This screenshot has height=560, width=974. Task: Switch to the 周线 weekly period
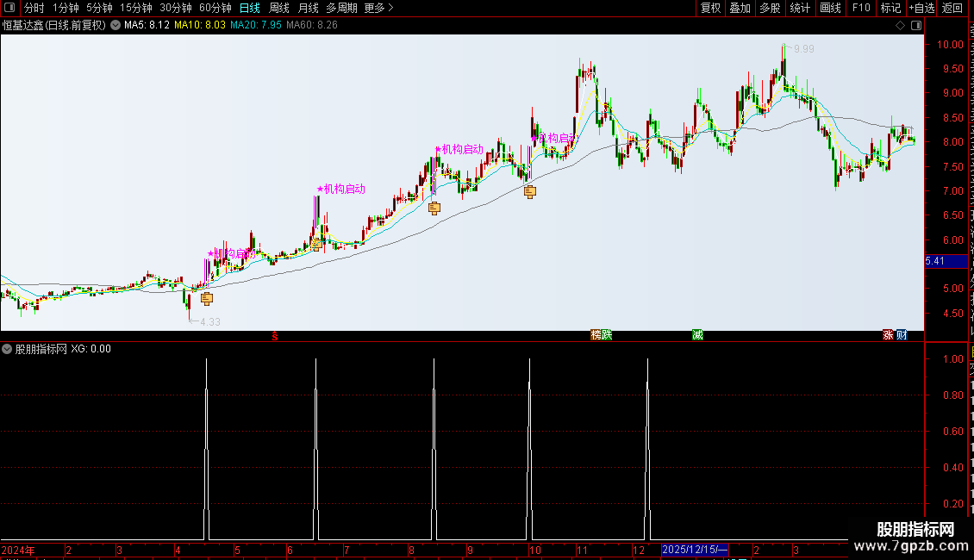tap(279, 8)
